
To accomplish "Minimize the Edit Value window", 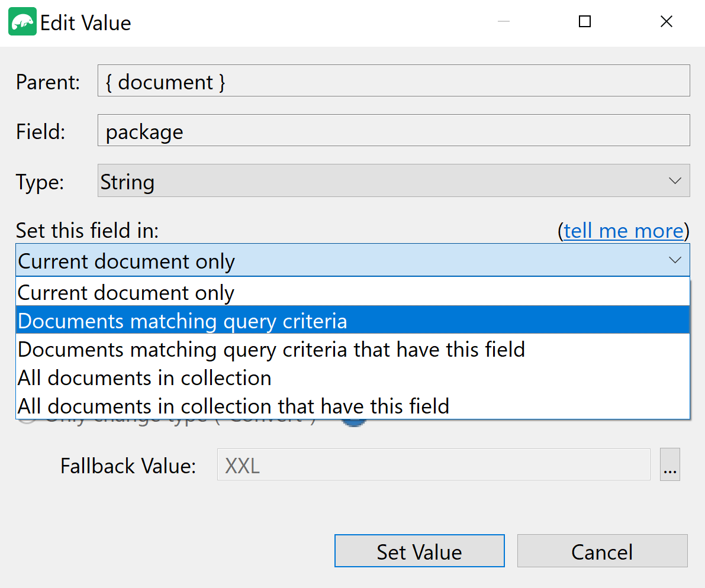I will (504, 21).
